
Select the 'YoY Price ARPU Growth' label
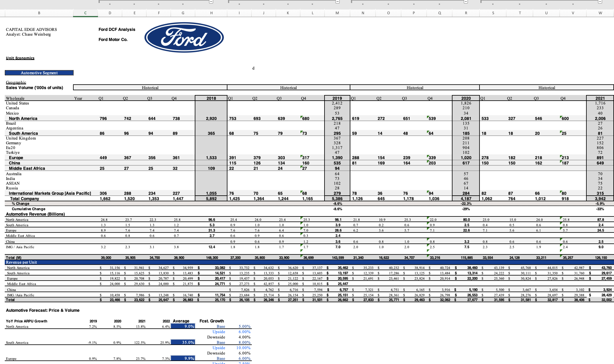(x=26, y=321)
